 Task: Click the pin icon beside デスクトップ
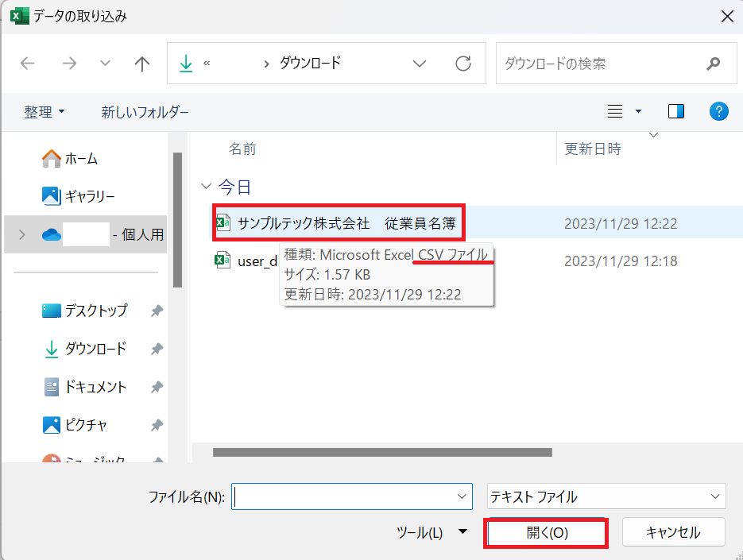[x=157, y=311]
